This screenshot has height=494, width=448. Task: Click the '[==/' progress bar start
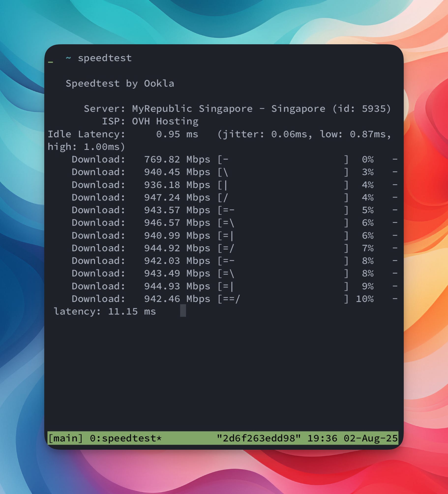pos(229,299)
